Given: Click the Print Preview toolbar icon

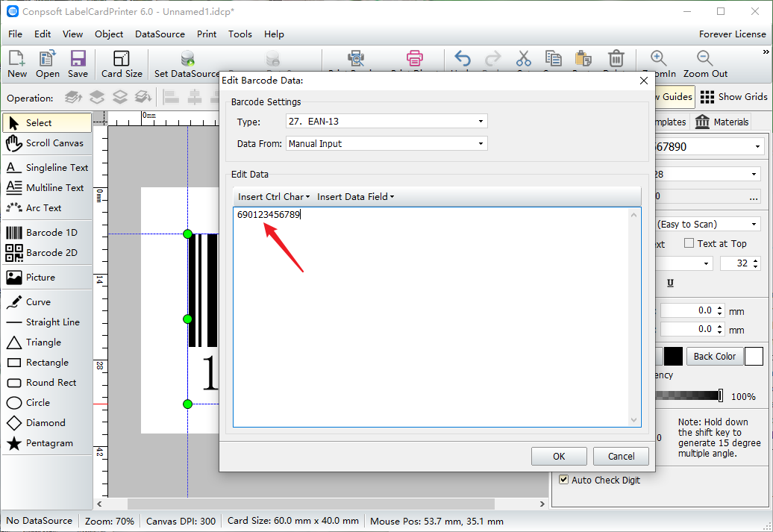Looking at the screenshot, I should click(x=355, y=59).
